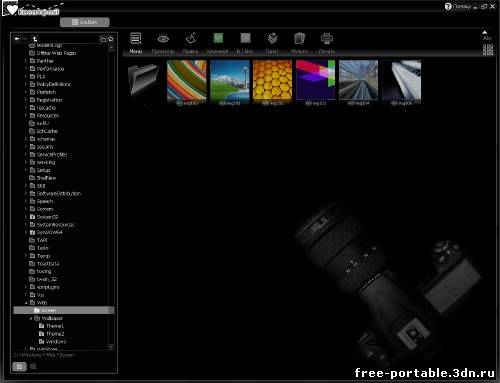The height and width of the screenshot is (383, 500).
Task: Switch the thumbnail grid view icon at the right
Action: pos(488,50)
